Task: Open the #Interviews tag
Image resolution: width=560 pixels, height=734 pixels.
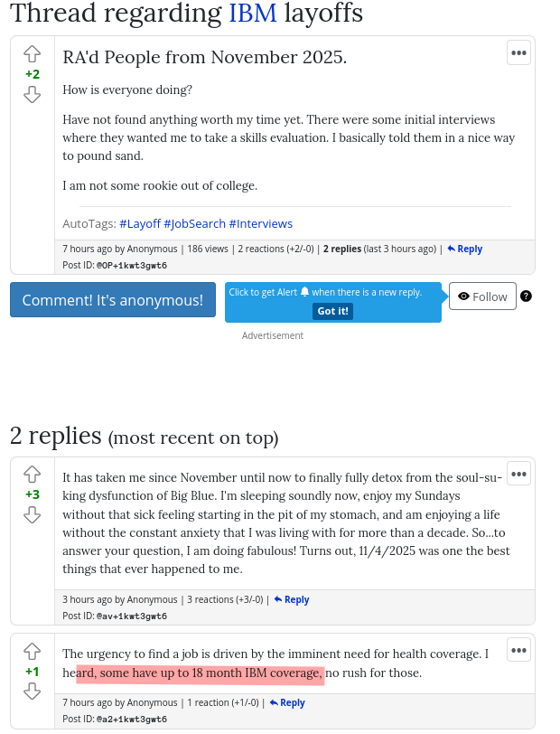Action: click(x=261, y=224)
